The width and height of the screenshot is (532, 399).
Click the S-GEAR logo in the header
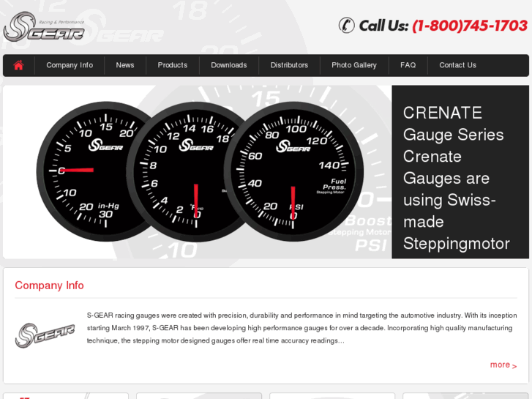44,27
